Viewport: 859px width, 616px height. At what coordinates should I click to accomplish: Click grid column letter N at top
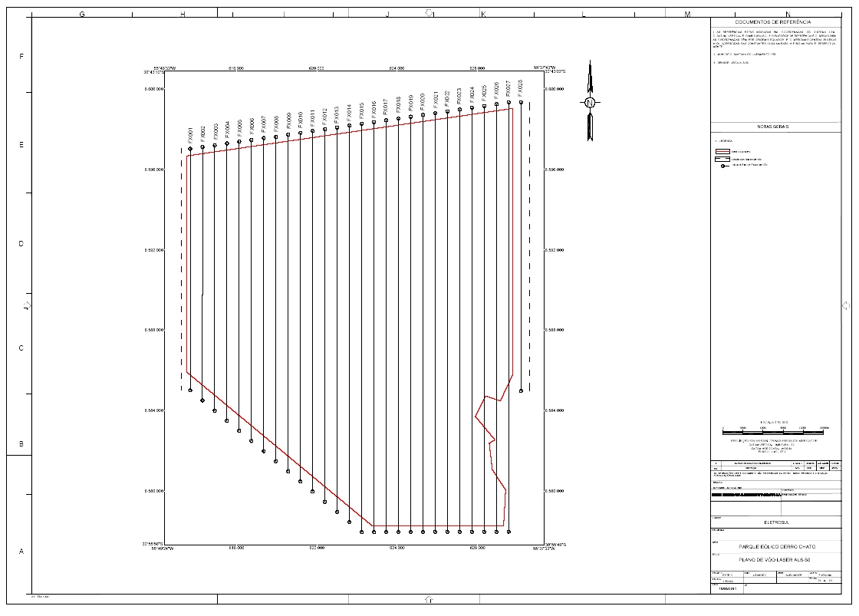pyautogui.click(x=787, y=13)
